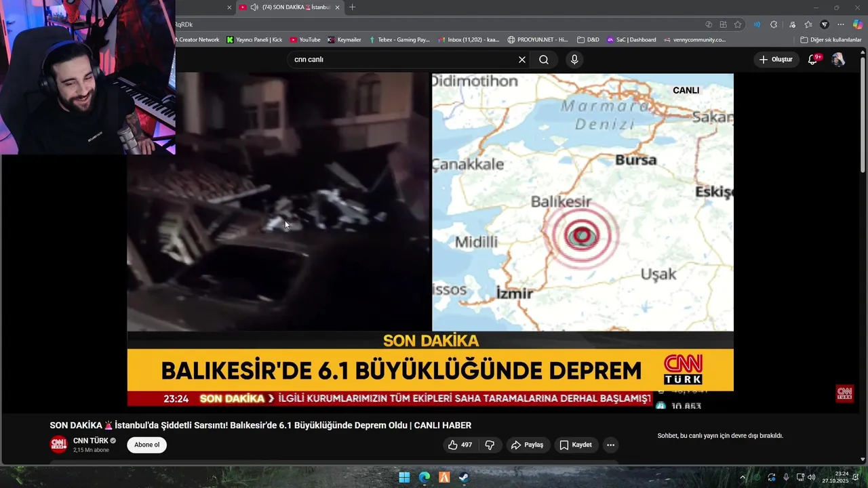
Task: Open the volume control in system tray
Action: click(812, 477)
